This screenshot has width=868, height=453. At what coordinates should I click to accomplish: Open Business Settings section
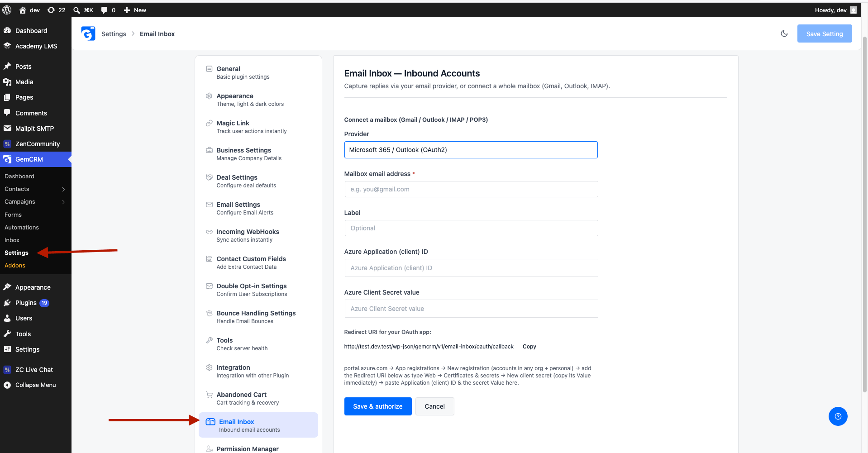pos(258,154)
